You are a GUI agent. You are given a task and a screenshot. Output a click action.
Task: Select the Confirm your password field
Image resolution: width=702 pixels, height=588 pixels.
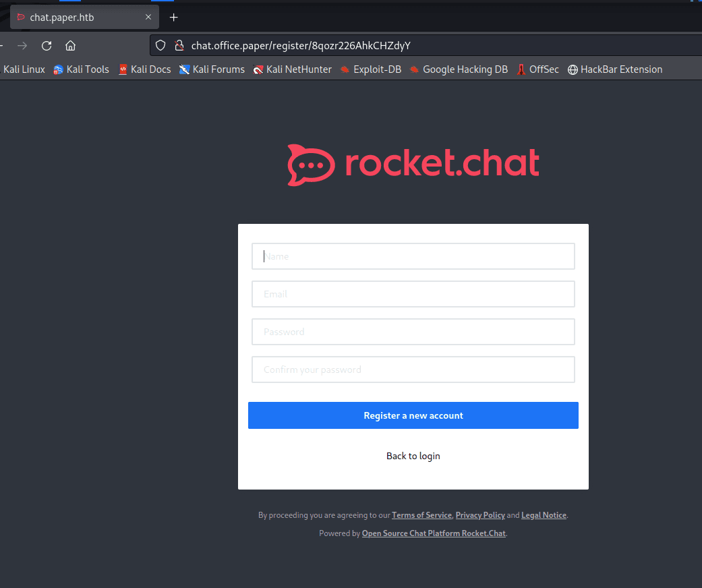click(x=413, y=370)
